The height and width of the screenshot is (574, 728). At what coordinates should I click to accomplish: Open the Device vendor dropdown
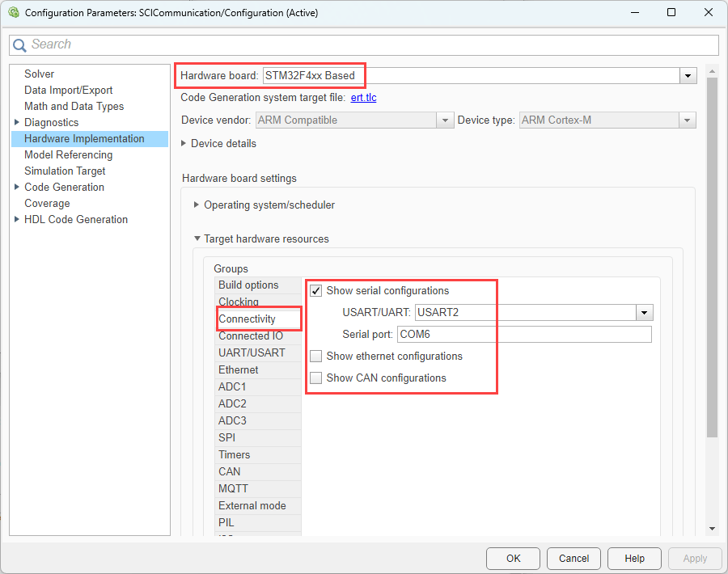445,120
